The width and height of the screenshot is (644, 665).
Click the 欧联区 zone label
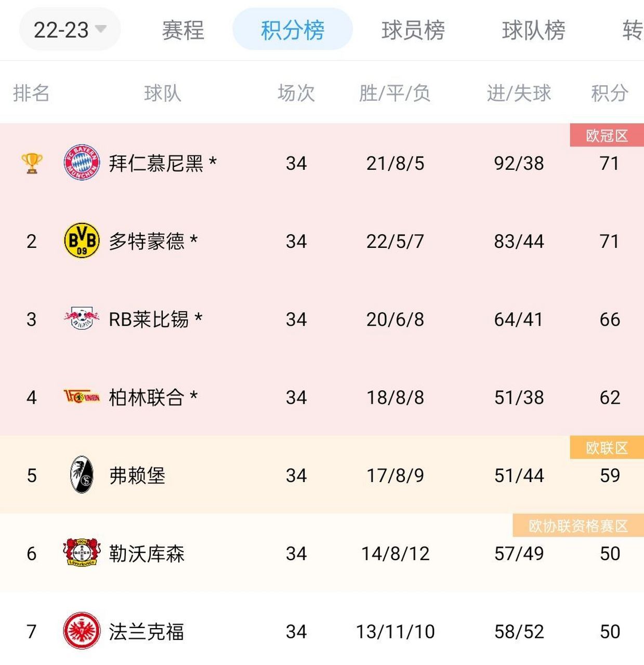(607, 448)
